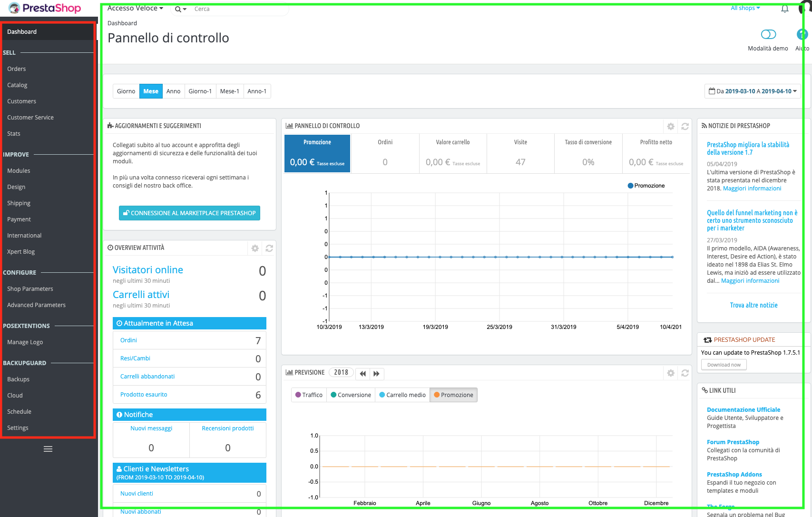
Task: Refresh the Overview Attività panel
Action: tap(269, 248)
